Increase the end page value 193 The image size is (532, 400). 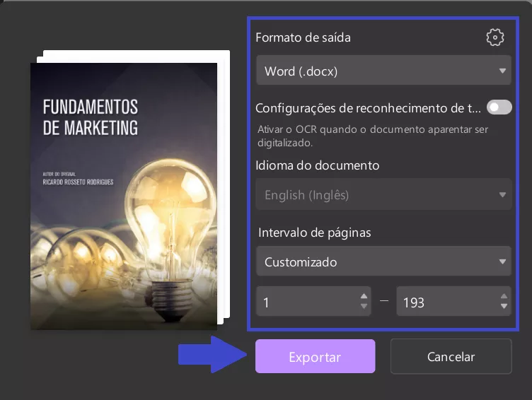click(x=504, y=296)
